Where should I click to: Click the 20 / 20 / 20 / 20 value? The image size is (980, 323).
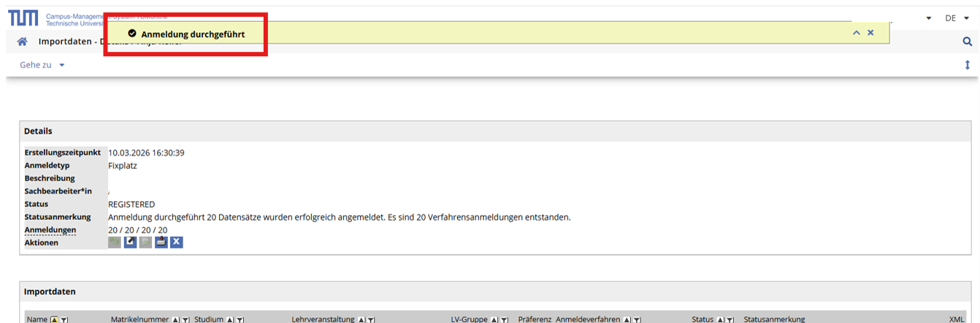[x=138, y=230]
